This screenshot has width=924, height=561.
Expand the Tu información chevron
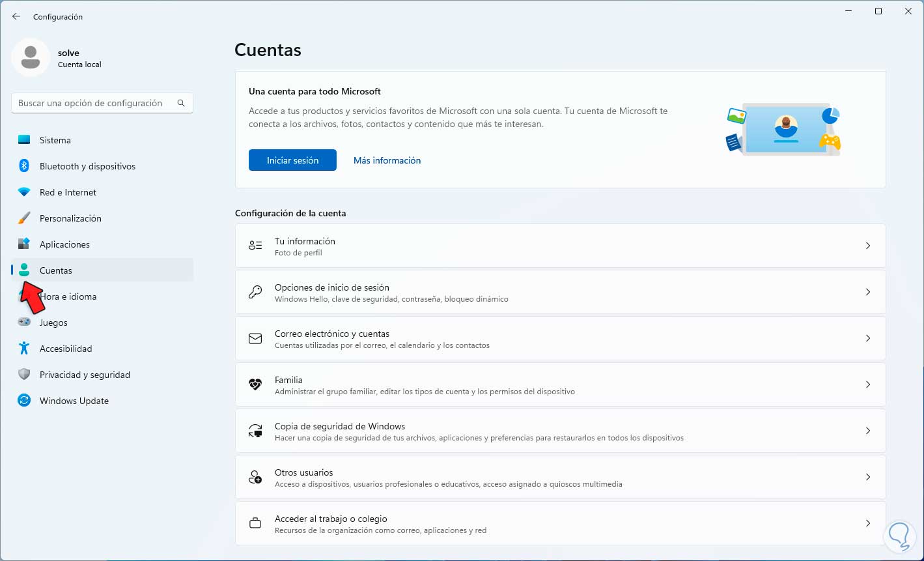pos(868,246)
